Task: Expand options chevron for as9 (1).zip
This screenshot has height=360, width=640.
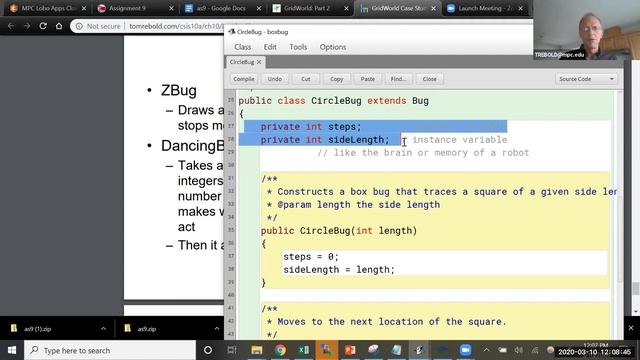Action: pos(103,329)
